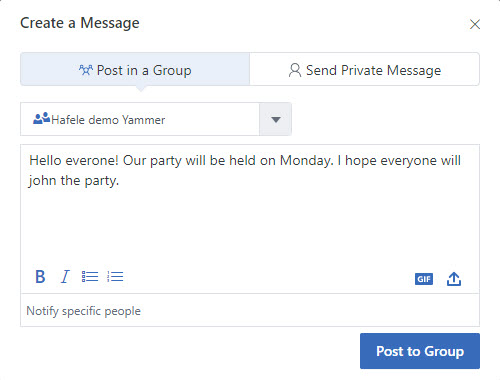Click the Post to Group button
500x380 pixels.
tap(420, 351)
